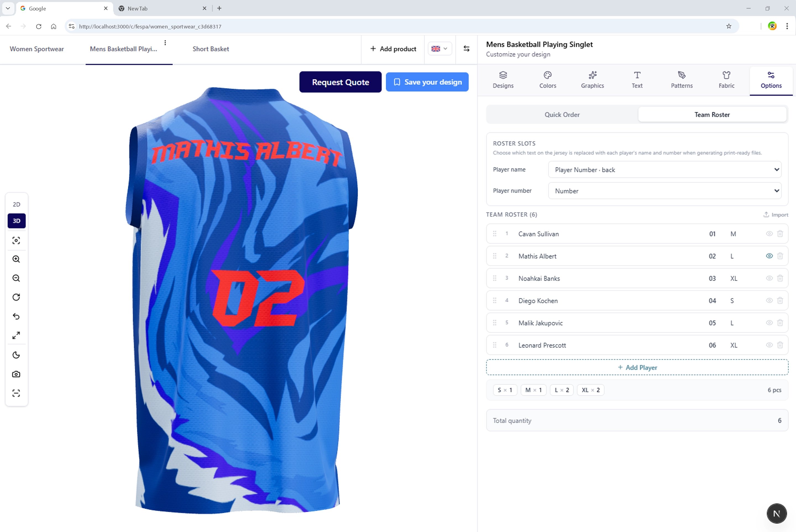Add a new player to roster
Viewport: 796px width, 532px height.
coord(637,367)
